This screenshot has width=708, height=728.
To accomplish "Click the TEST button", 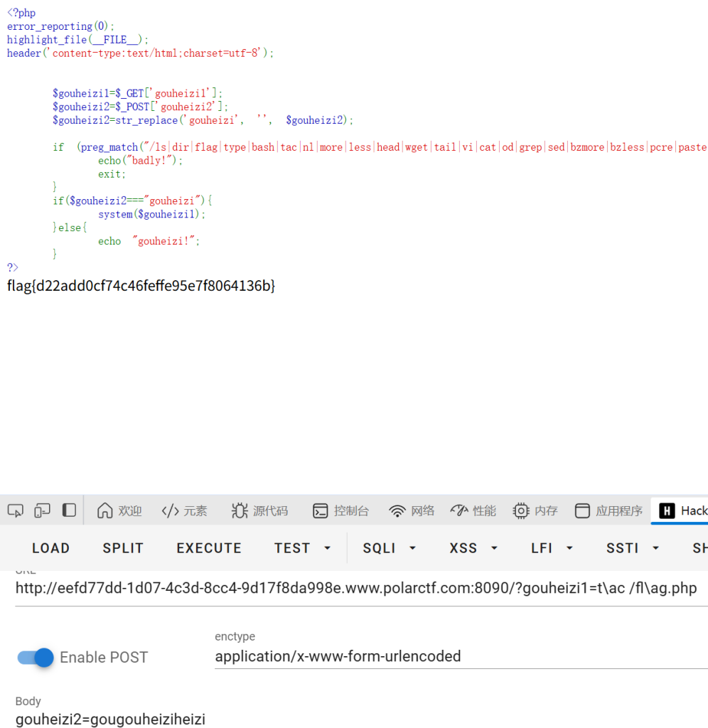I will pyautogui.click(x=292, y=548).
